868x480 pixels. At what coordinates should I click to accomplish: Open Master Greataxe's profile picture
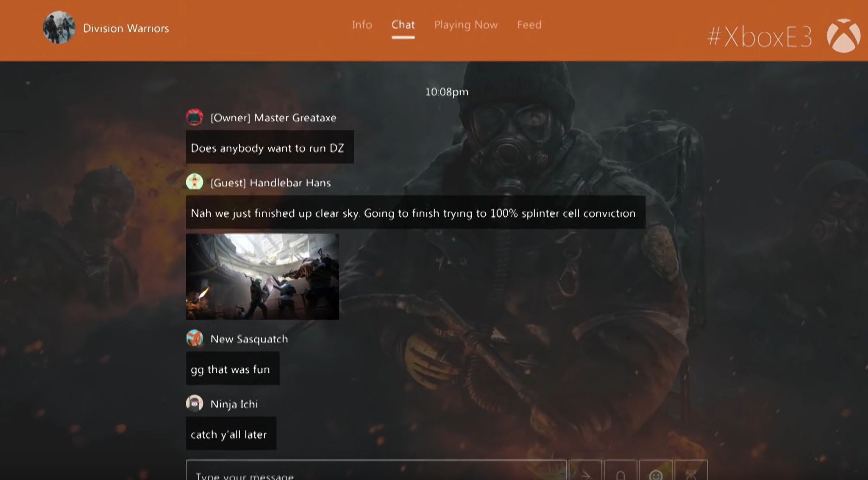(x=195, y=117)
